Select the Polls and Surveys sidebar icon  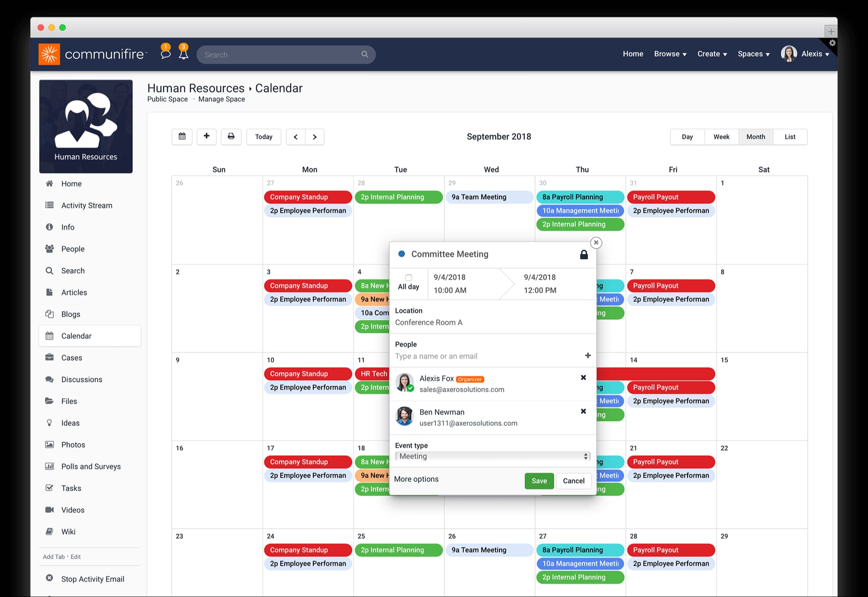click(49, 466)
